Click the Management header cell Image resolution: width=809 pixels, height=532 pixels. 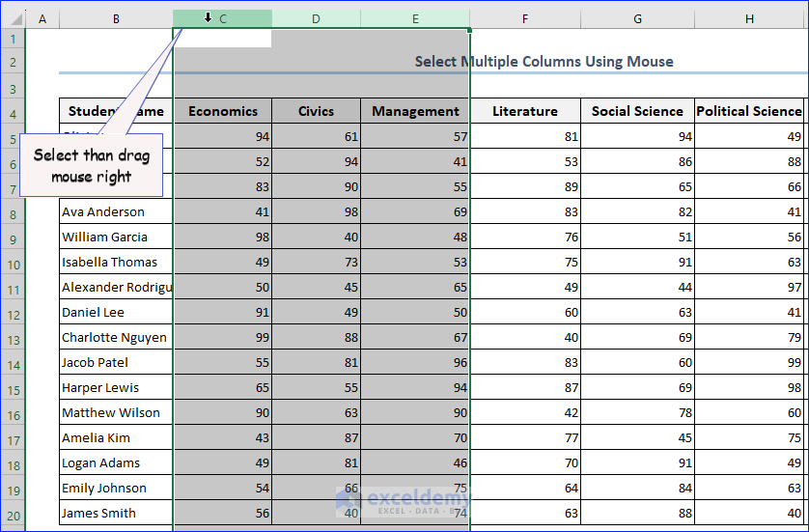click(x=415, y=111)
